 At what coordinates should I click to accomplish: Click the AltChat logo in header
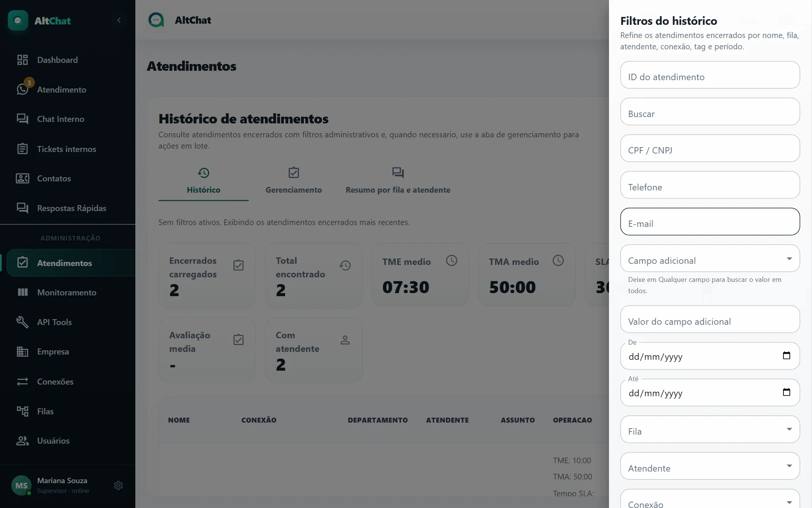tap(156, 20)
